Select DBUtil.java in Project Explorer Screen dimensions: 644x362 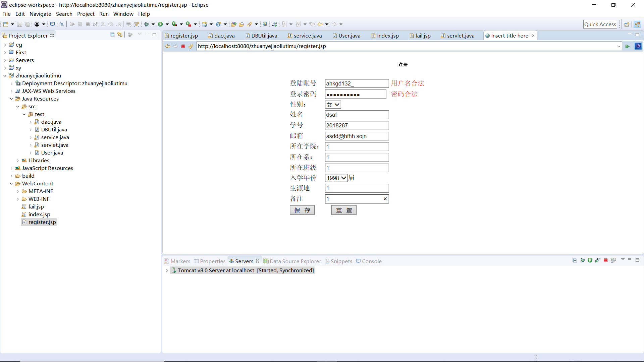pyautogui.click(x=51, y=130)
